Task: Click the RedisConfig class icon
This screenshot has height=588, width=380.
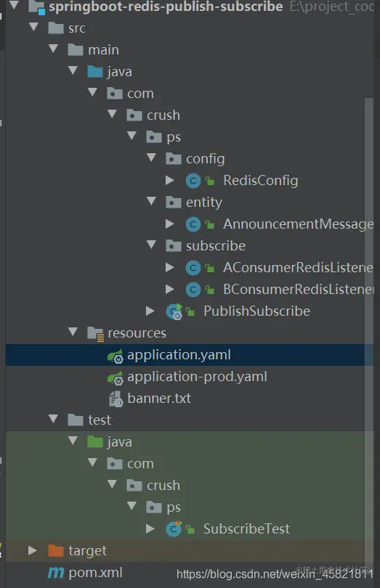Action: point(193,181)
